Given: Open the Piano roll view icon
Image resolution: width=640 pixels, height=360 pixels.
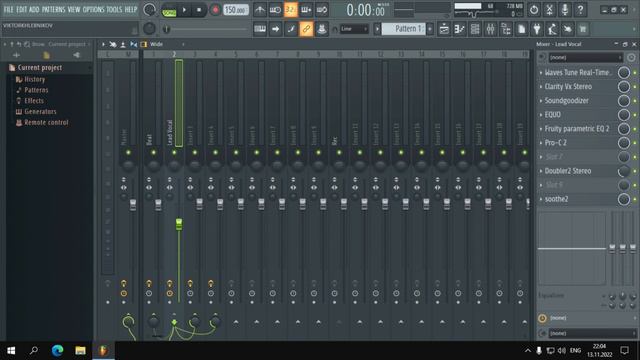Looking at the screenshot, I should pos(460,29).
